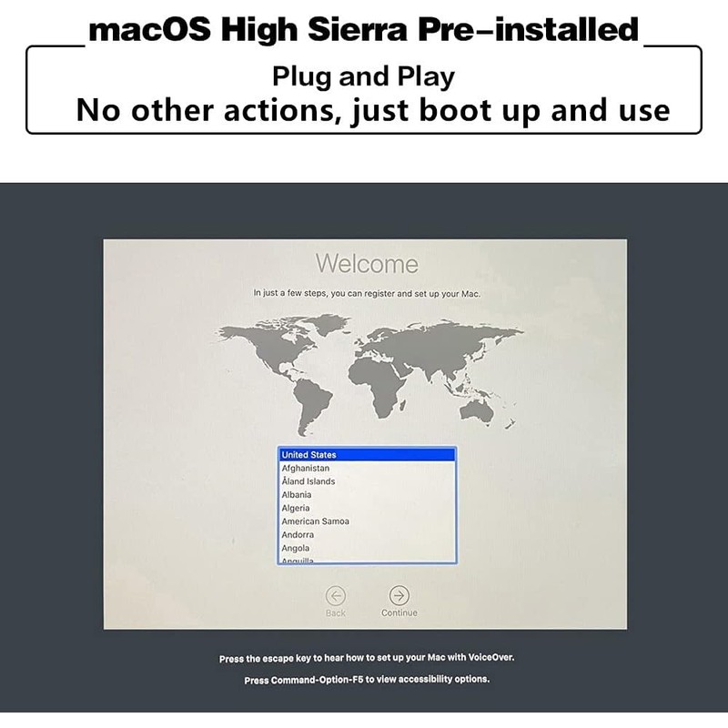Click the Continue arrow icon
The height and width of the screenshot is (728, 728).
click(x=399, y=595)
